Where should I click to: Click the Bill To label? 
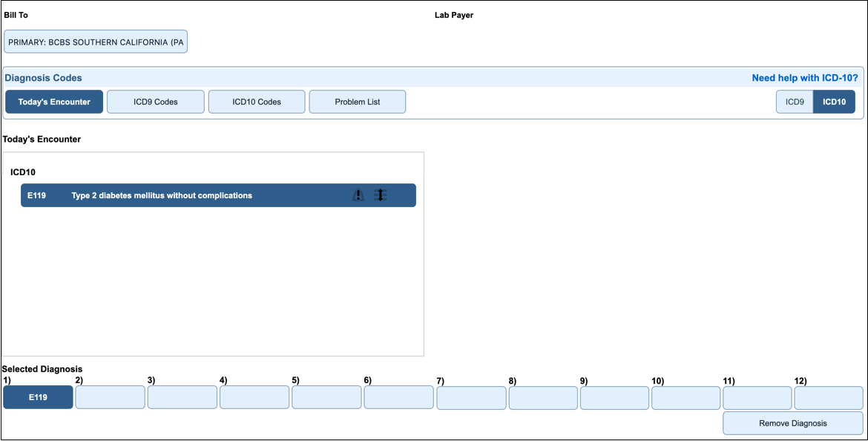[16, 15]
